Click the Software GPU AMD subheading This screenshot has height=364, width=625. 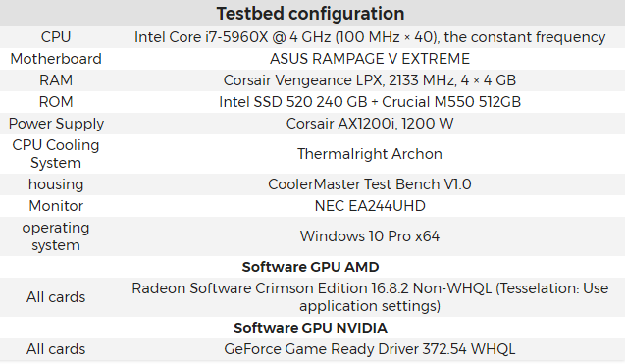click(x=310, y=267)
